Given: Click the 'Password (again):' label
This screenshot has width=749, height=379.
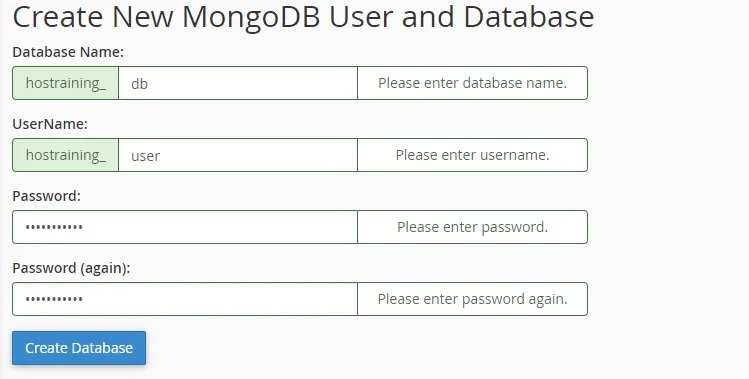Looking at the screenshot, I should point(71,268).
